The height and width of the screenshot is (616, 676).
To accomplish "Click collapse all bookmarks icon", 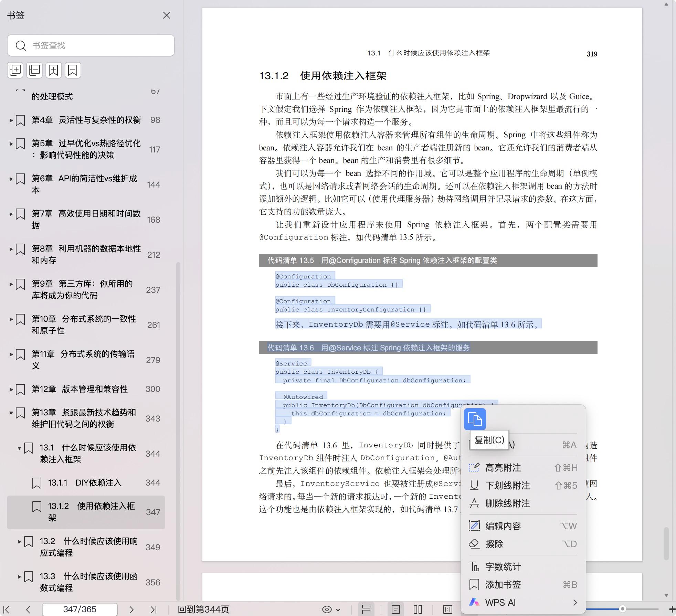I will [34, 70].
